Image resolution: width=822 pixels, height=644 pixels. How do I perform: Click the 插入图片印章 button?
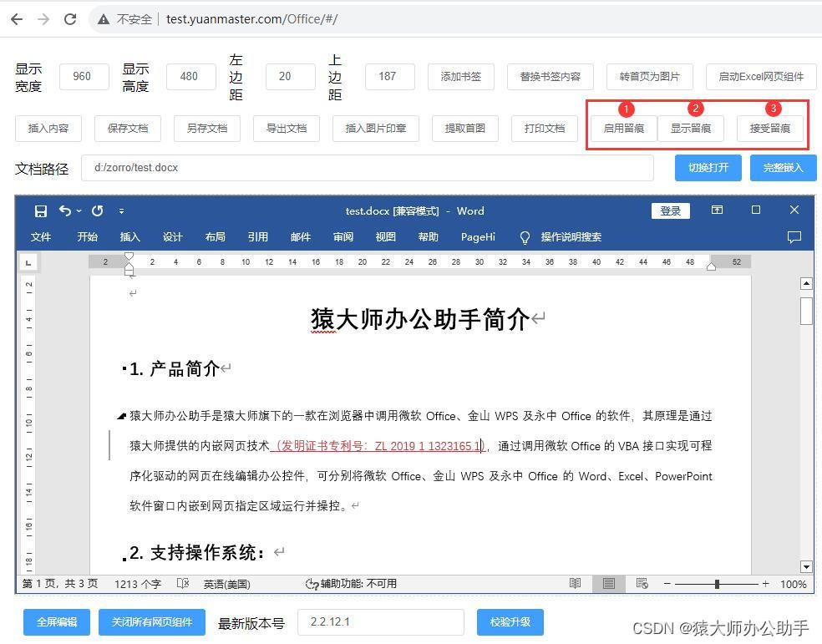[x=376, y=129]
